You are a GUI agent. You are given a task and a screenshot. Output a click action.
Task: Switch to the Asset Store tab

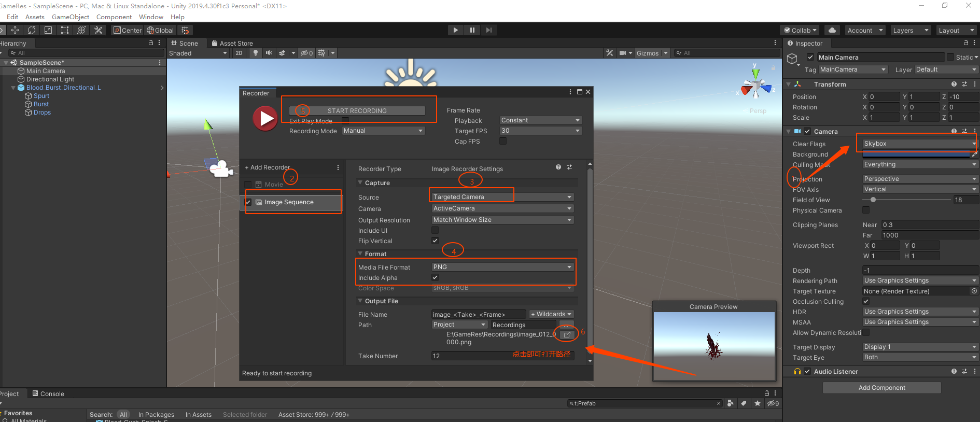coord(232,44)
